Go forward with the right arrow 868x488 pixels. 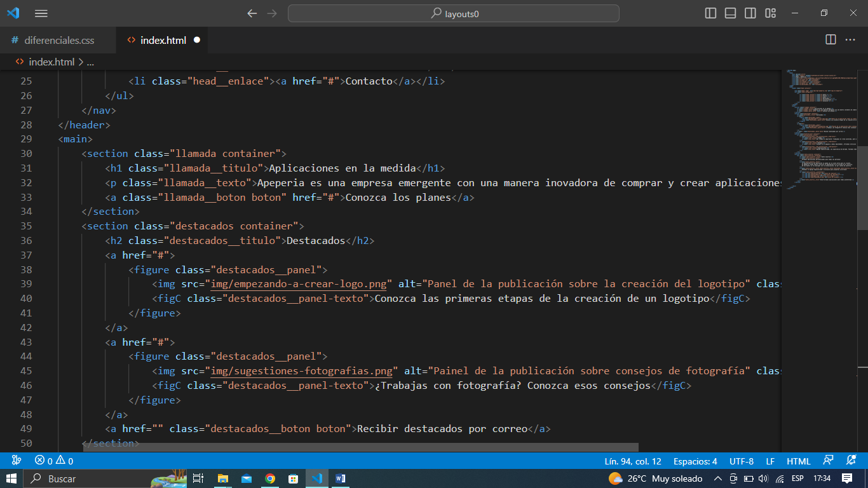coord(272,13)
